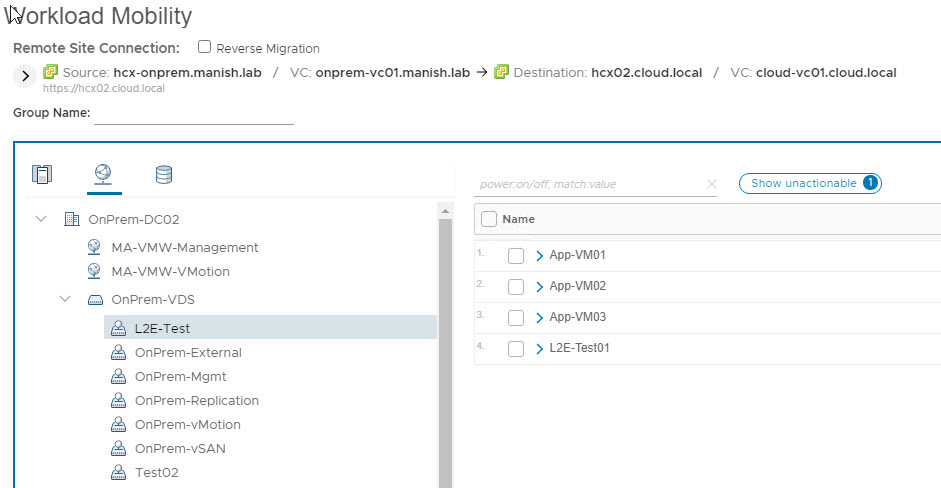Clear the search filter with X icon
The height and width of the screenshot is (488, 941).
click(711, 184)
